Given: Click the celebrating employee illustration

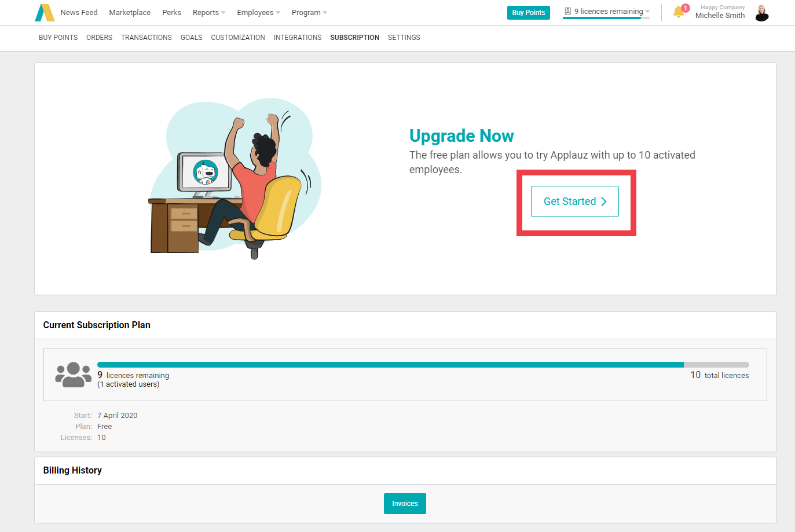Looking at the screenshot, I should pos(235,179).
